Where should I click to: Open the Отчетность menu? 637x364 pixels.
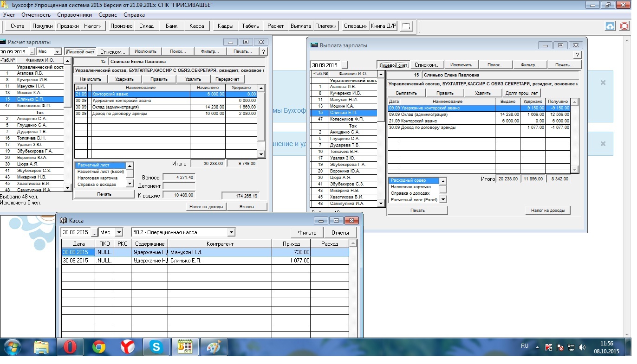coord(36,15)
